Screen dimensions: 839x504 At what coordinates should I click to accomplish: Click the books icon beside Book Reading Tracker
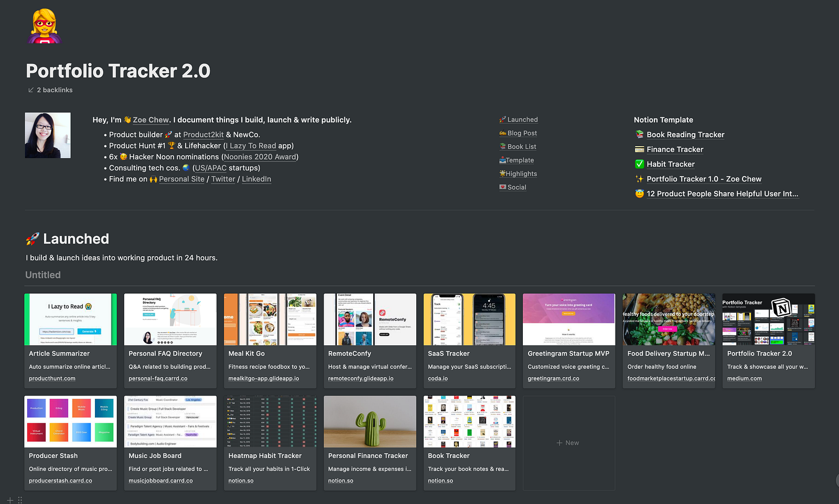tap(639, 135)
